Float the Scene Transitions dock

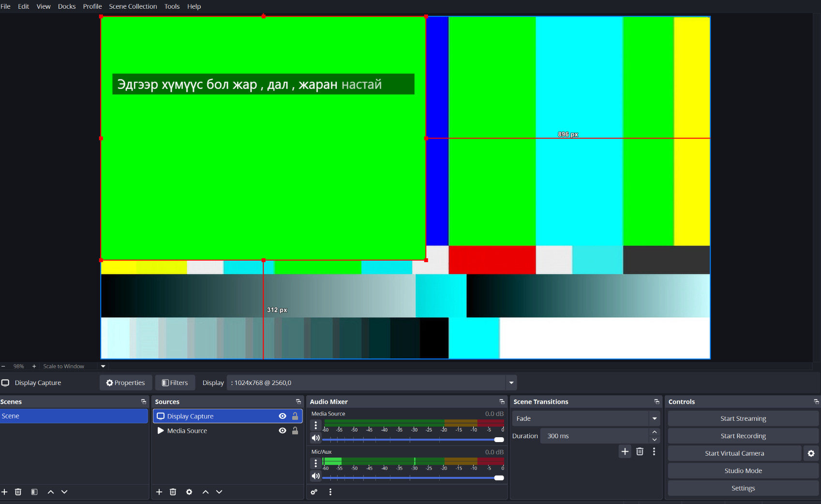pos(657,402)
